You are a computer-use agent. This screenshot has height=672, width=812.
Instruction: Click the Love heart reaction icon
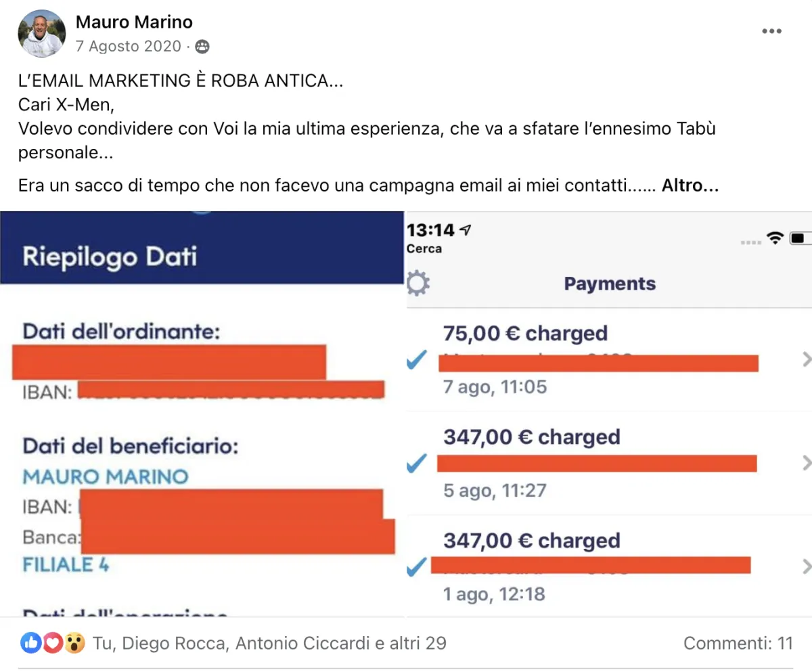(53, 642)
